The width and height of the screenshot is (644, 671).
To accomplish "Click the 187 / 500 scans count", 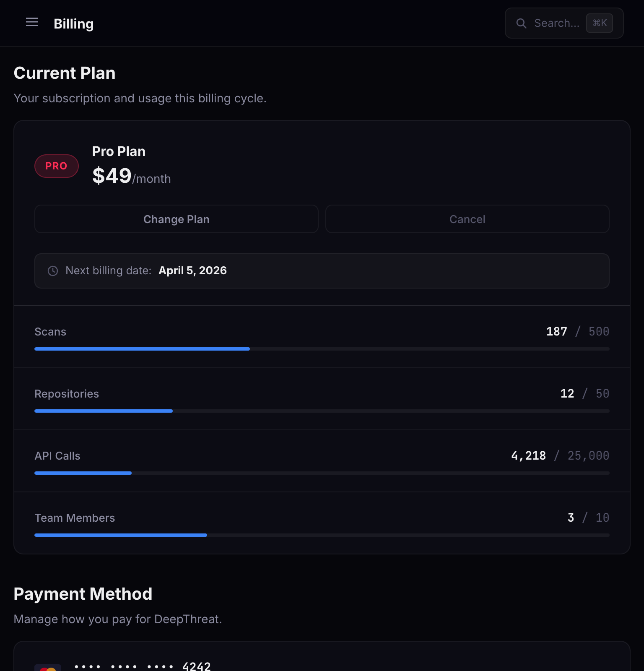I will (577, 332).
